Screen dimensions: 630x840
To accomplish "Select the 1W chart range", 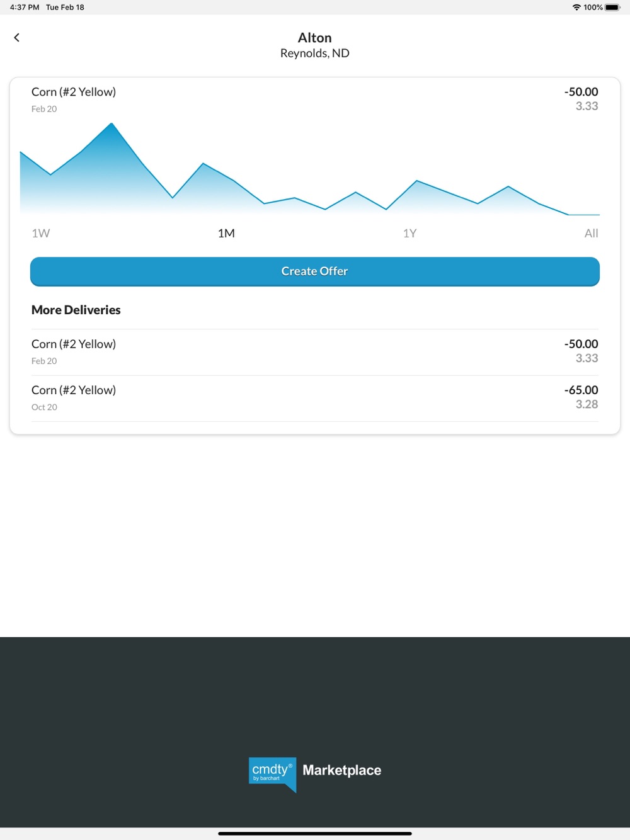I will coord(41,234).
